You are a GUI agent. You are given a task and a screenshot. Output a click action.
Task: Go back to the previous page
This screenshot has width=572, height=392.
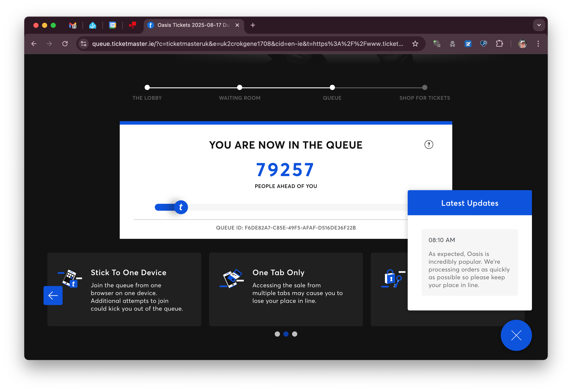[34, 44]
